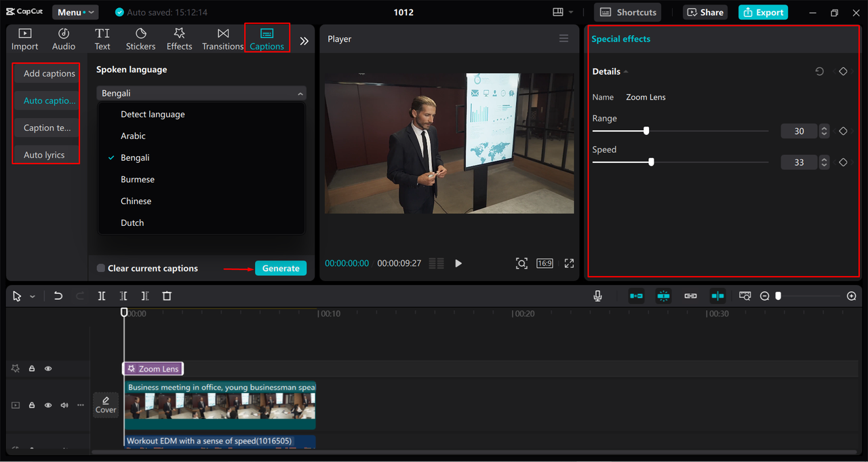The image size is (868, 462).
Task: Collapse the Details section triangle
Action: [626, 71]
